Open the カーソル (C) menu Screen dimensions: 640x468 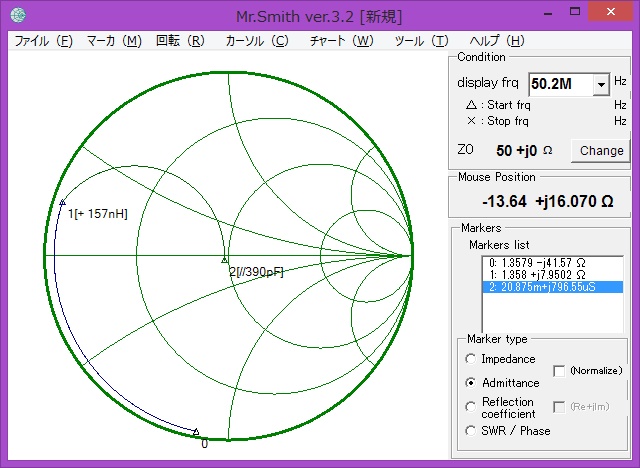tap(257, 41)
